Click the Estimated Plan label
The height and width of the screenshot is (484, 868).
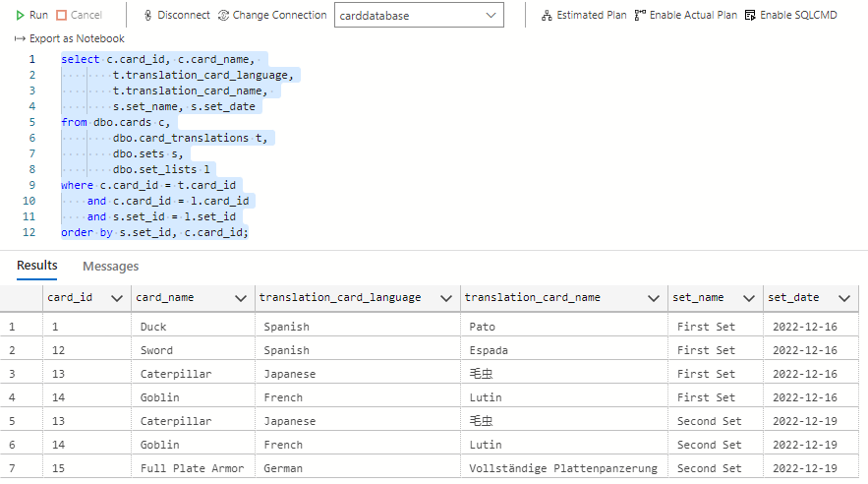click(x=592, y=15)
